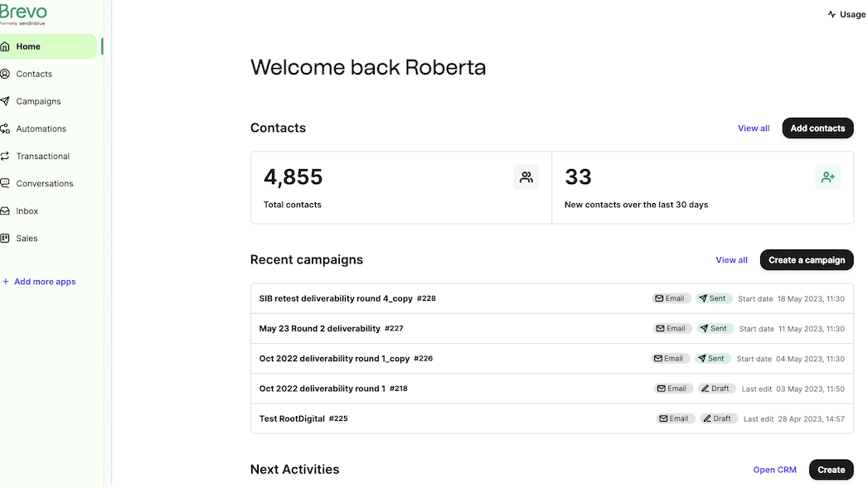The height and width of the screenshot is (488, 868).
Task: Open Usage in the top bar
Action: [852, 14]
